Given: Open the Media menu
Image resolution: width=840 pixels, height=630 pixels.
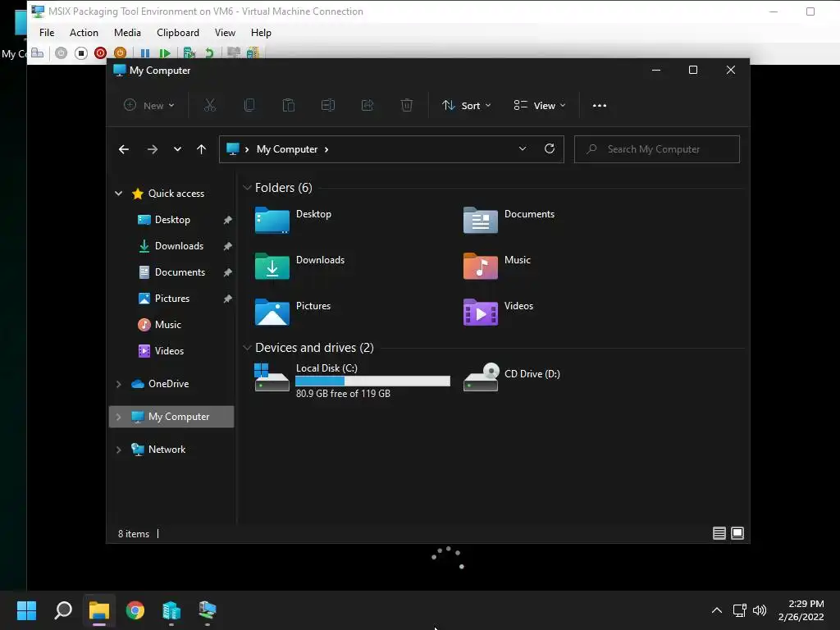Looking at the screenshot, I should click(x=127, y=33).
